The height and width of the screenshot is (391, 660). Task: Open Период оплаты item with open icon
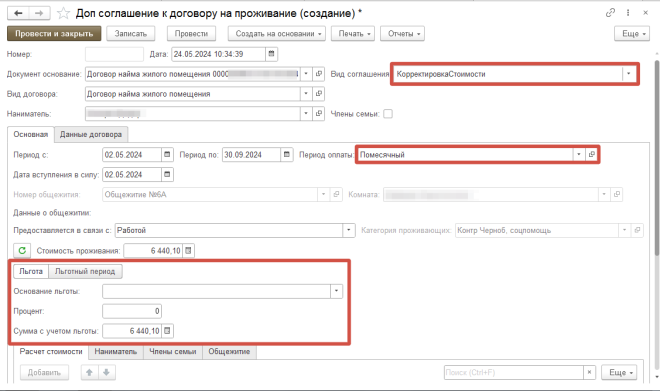tap(591, 154)
